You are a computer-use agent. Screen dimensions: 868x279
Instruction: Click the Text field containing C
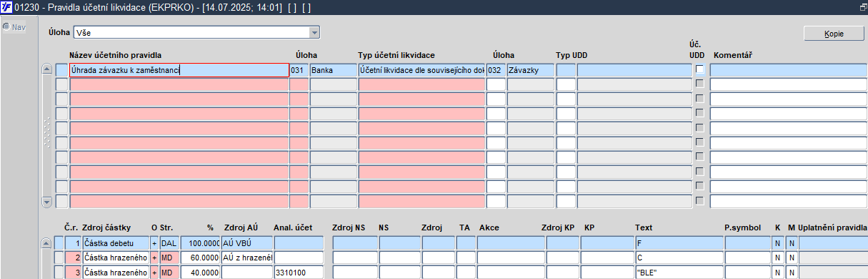tap(679, 258)
